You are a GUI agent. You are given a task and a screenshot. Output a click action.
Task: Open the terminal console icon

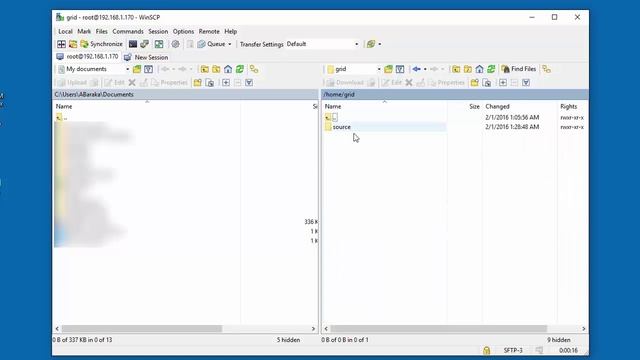click(133, 44)
